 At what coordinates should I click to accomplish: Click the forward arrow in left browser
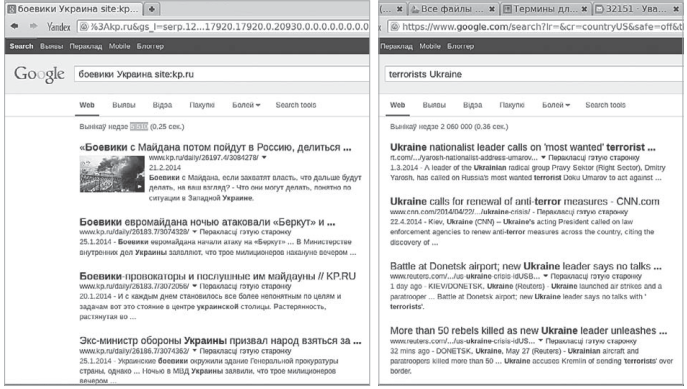coord(34,27)
